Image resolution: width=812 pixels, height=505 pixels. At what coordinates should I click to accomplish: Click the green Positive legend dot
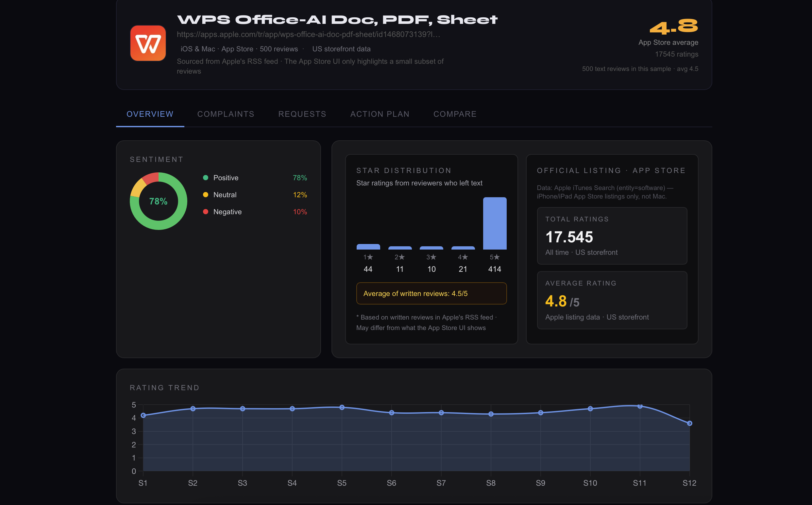pos(206,178)
